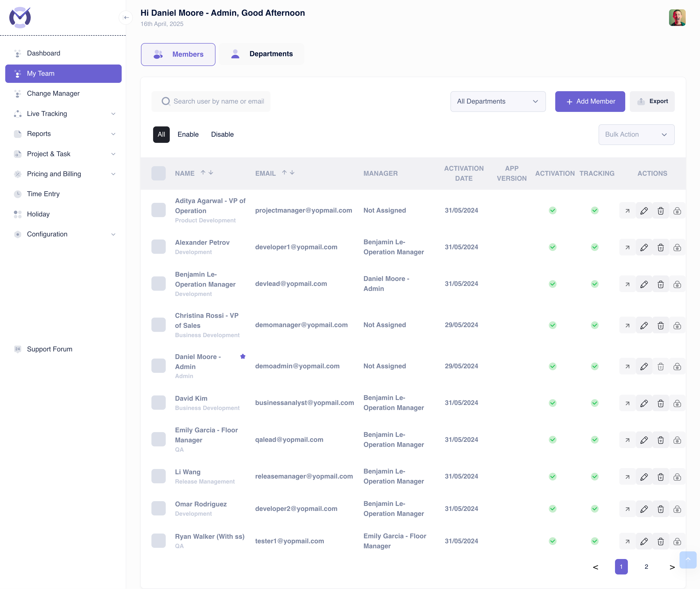Sort the Email column descending
700x589 pixels.
coord(292,173)
